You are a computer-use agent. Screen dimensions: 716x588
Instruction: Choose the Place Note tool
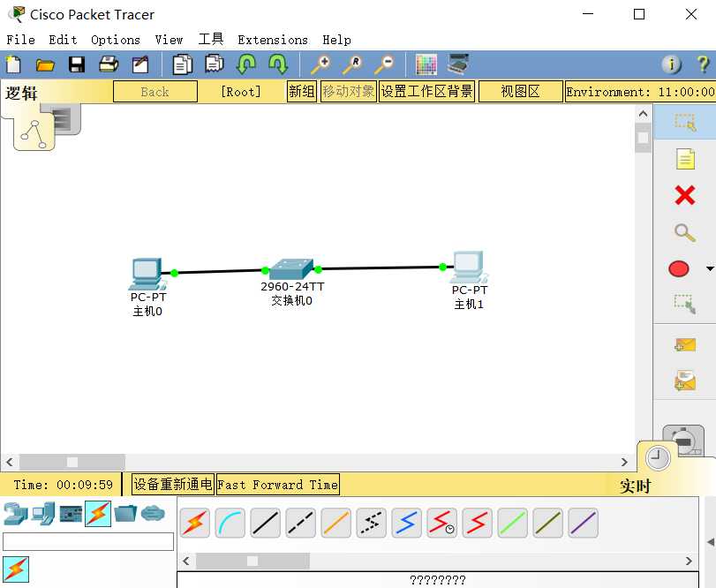(685, 159)
